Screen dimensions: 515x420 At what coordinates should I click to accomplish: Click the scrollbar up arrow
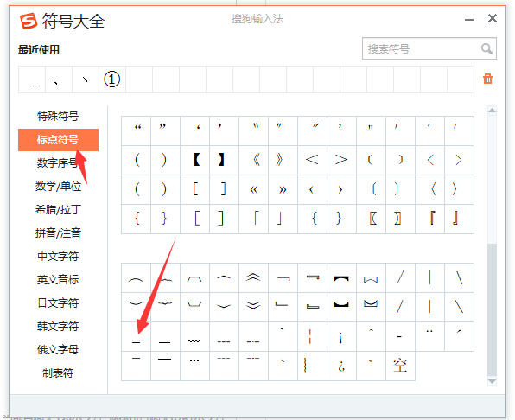coord(492,111)
